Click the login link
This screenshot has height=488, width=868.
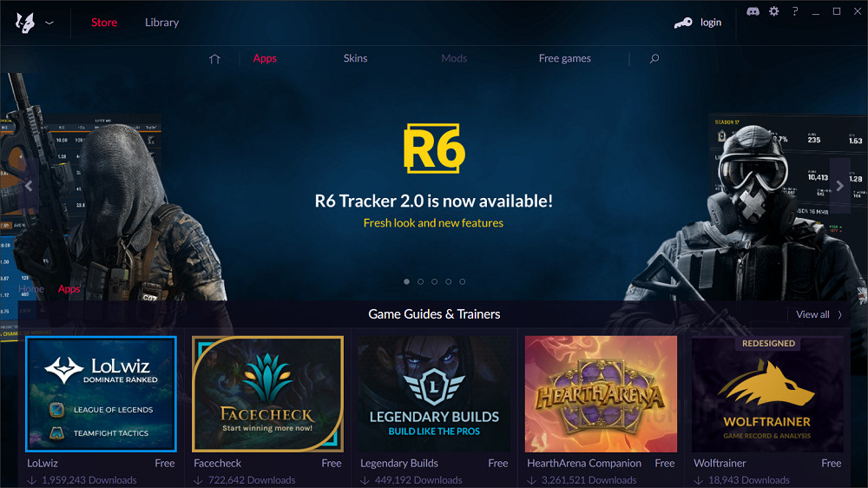(711, 23)
